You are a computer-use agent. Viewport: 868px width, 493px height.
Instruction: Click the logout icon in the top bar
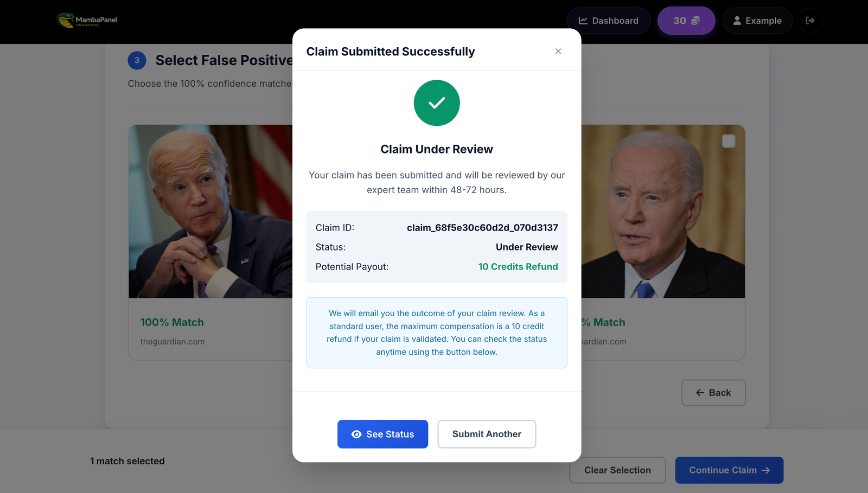coord(810,20)
